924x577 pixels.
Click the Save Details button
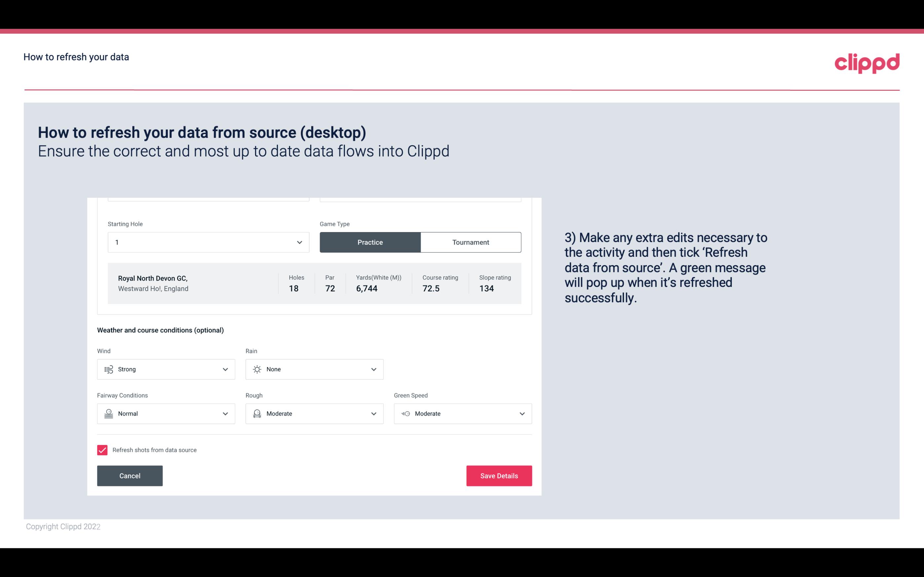click(x=498, y=475)
